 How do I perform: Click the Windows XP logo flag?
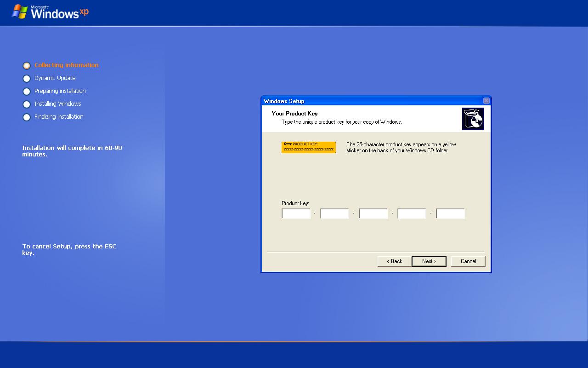19,11
